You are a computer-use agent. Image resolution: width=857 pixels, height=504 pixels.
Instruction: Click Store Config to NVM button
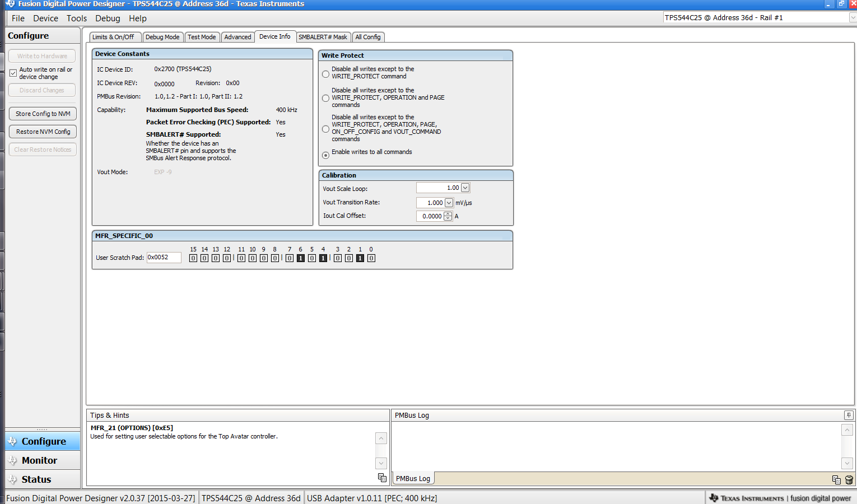tap(43, 114)
